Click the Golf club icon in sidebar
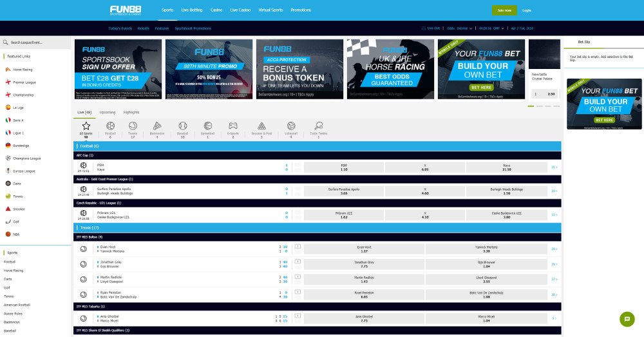The width and height of the screenshot is (644, 337). coord(8,222)
